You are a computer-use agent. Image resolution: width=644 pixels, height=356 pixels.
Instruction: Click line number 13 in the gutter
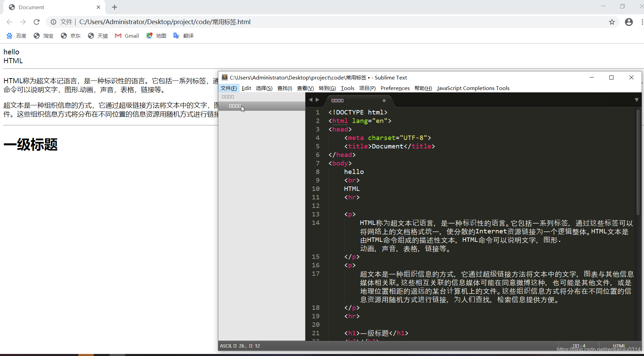point(316,214)
